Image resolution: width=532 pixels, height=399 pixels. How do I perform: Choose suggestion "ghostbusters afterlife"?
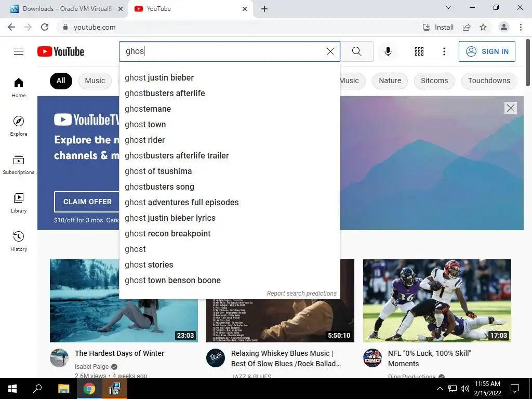tap(230, 94)
